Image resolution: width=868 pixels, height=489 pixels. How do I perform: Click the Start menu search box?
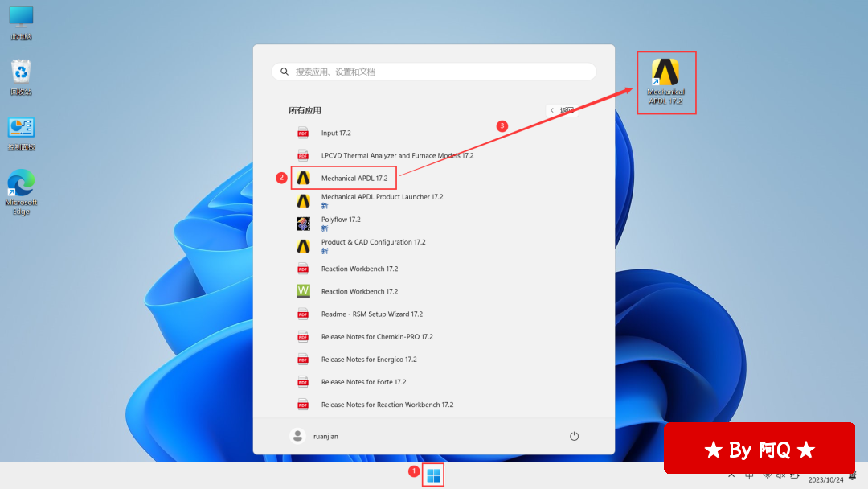pyautogui.click(x=434, y=72)
